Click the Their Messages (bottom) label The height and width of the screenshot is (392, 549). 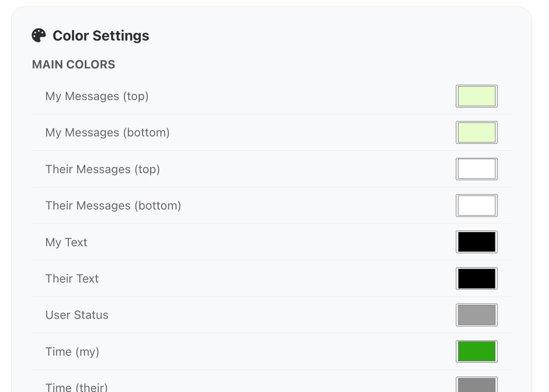[x=113, y=206]
